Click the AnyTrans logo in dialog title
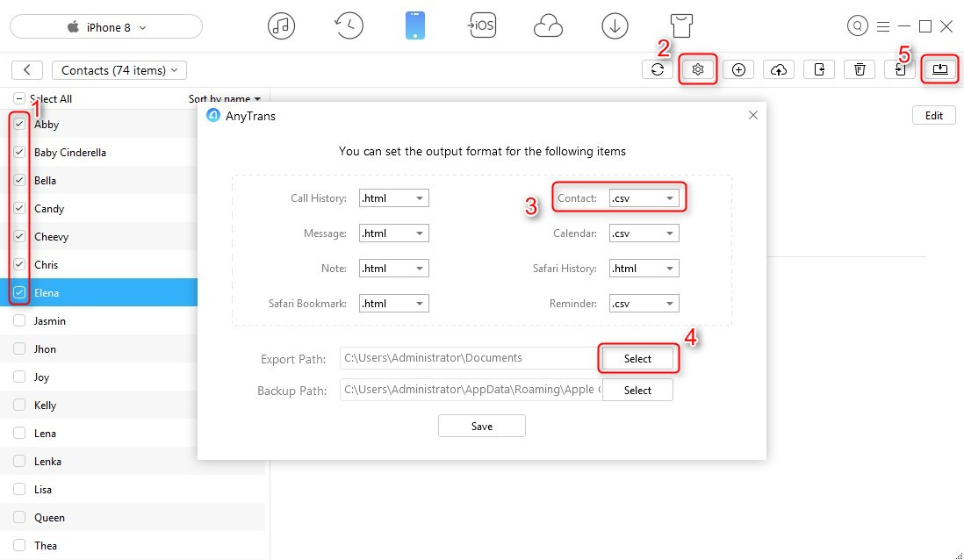Screen dimensions: 964x560 click(x=212, y=116)
